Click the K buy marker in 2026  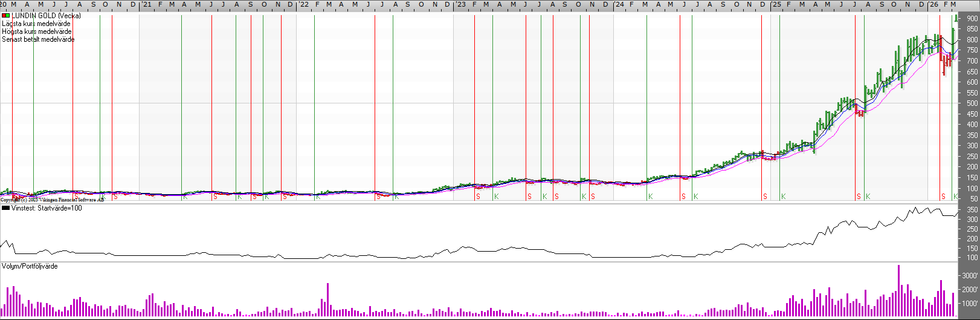[955, 197]
